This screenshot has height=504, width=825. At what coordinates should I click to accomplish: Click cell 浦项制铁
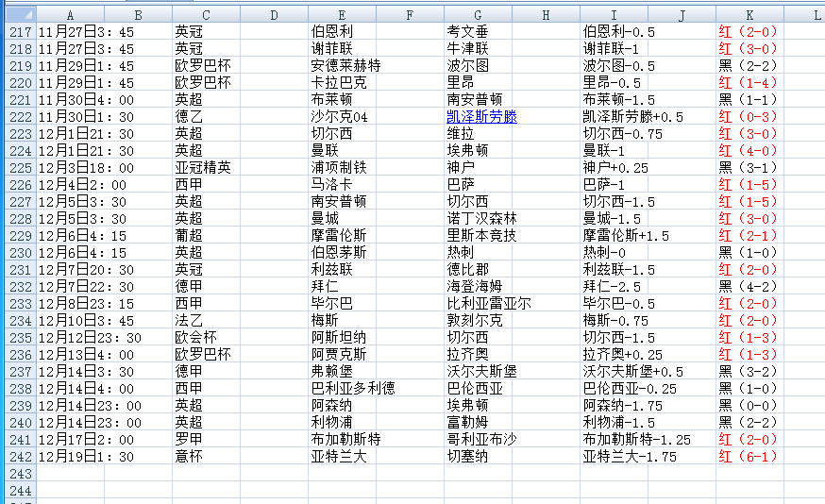point(338,168)
